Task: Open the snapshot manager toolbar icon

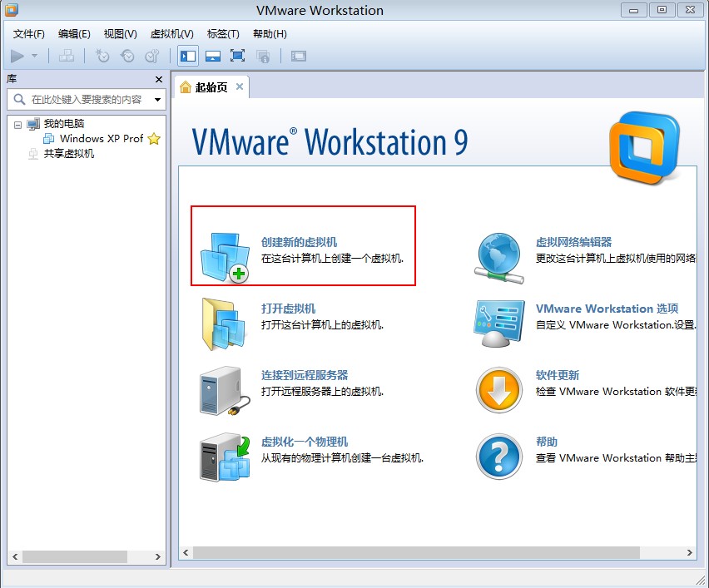Action: (x=152, y=56)
